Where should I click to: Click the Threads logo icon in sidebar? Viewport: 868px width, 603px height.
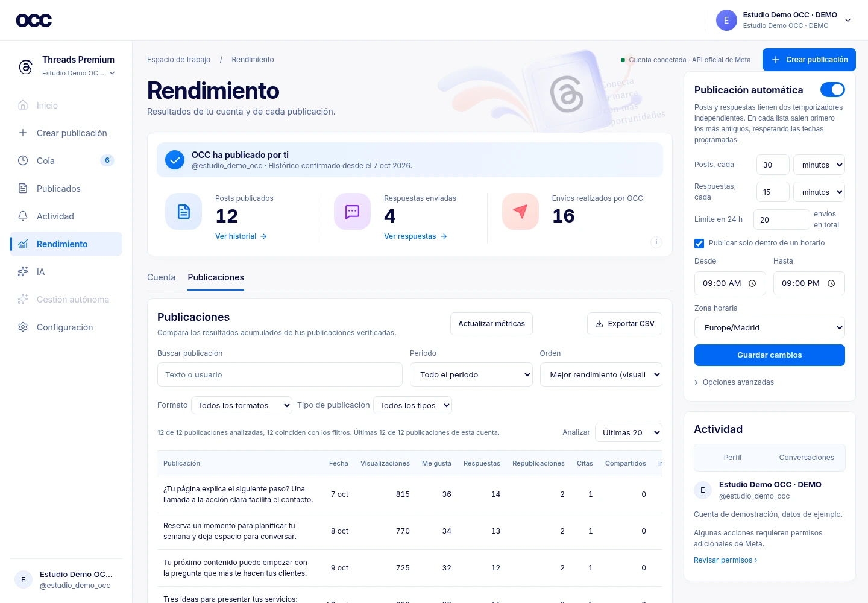click(x=25, y=66)
